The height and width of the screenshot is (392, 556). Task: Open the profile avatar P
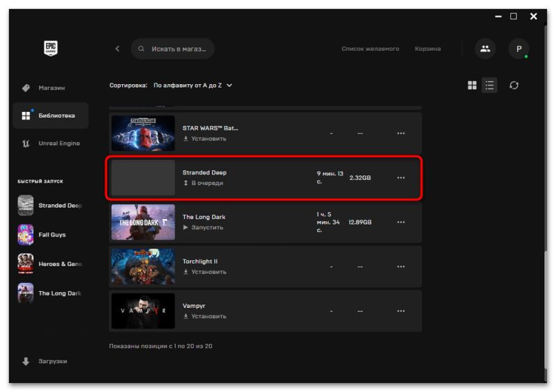(x=518, y=49)
